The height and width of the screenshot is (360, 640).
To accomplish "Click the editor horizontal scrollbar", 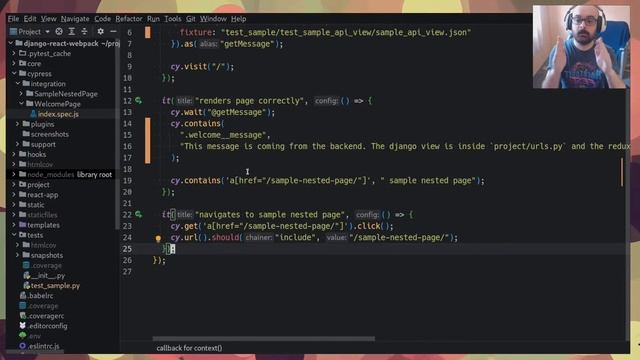I will tap(264, 338).
